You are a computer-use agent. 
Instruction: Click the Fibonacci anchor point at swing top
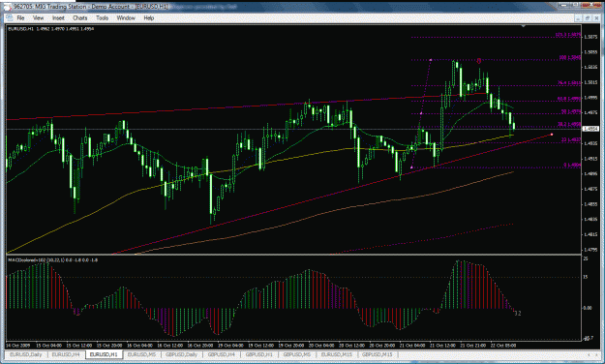point(430,60)
